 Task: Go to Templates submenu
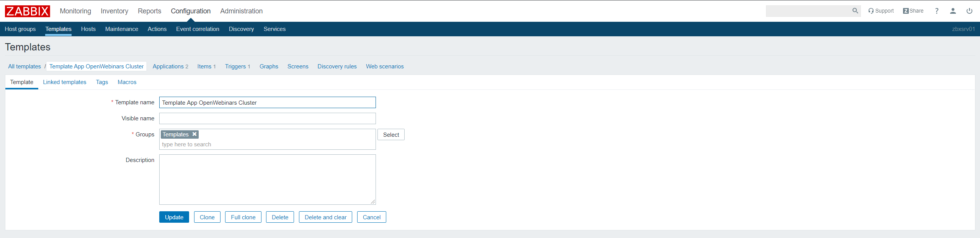pos(58,29)
